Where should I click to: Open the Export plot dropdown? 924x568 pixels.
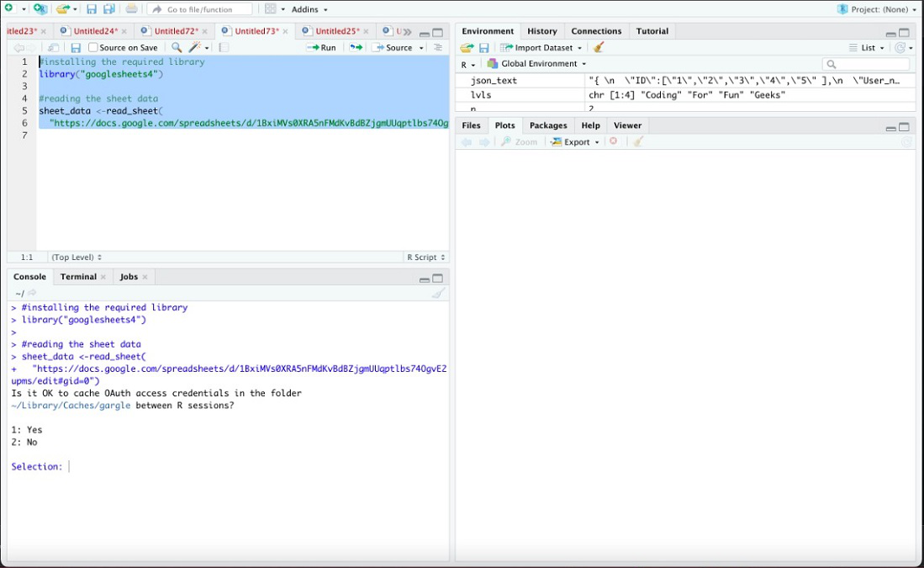tap(575, 142)
